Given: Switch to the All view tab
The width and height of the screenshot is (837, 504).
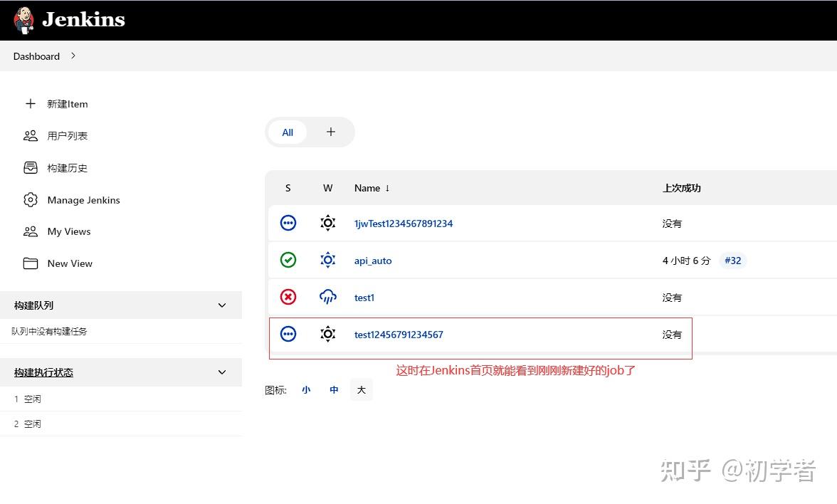Looking at the screenshot, I should point(288,132).
